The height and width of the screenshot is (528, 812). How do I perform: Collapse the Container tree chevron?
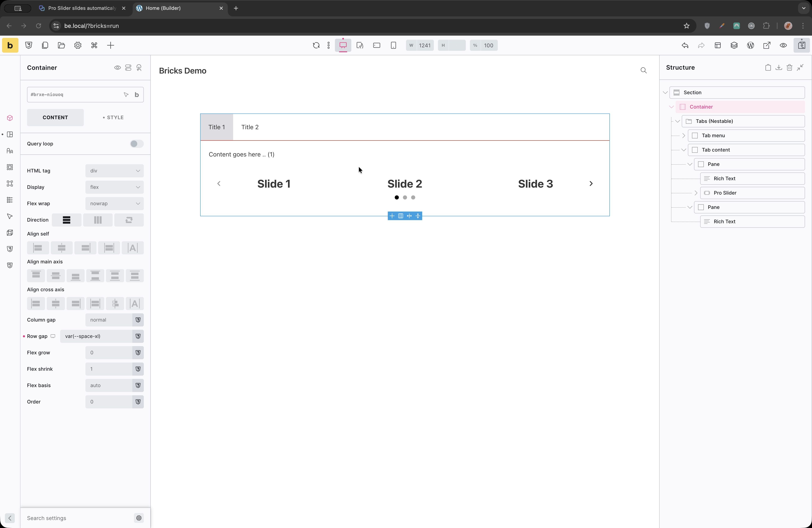tap(671, 107)
